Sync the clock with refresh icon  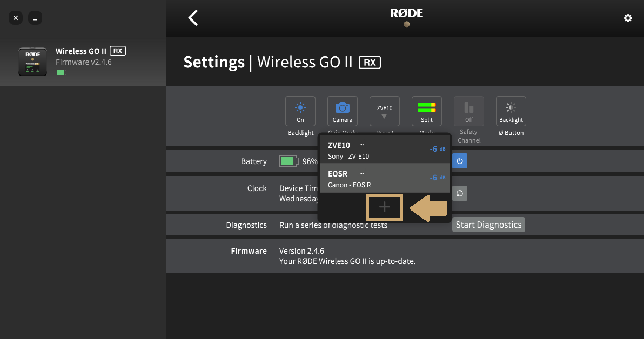460,193
